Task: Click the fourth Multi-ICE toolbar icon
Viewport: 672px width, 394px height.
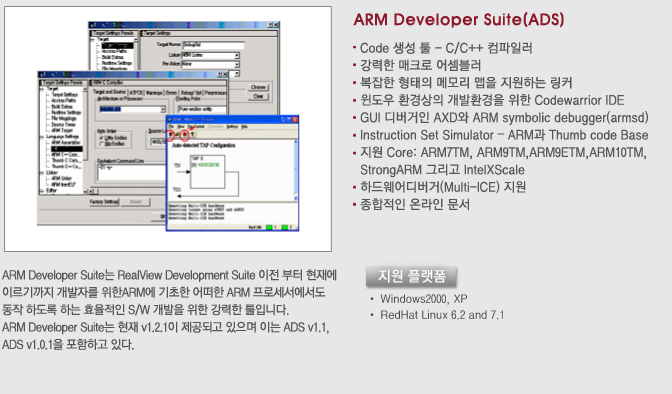Action: pos(192,135)
